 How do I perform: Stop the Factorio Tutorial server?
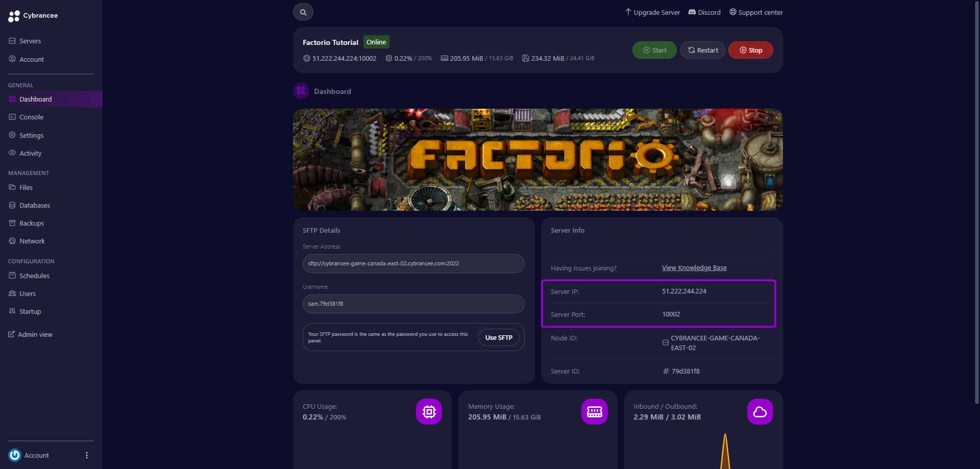coord(750,50)
